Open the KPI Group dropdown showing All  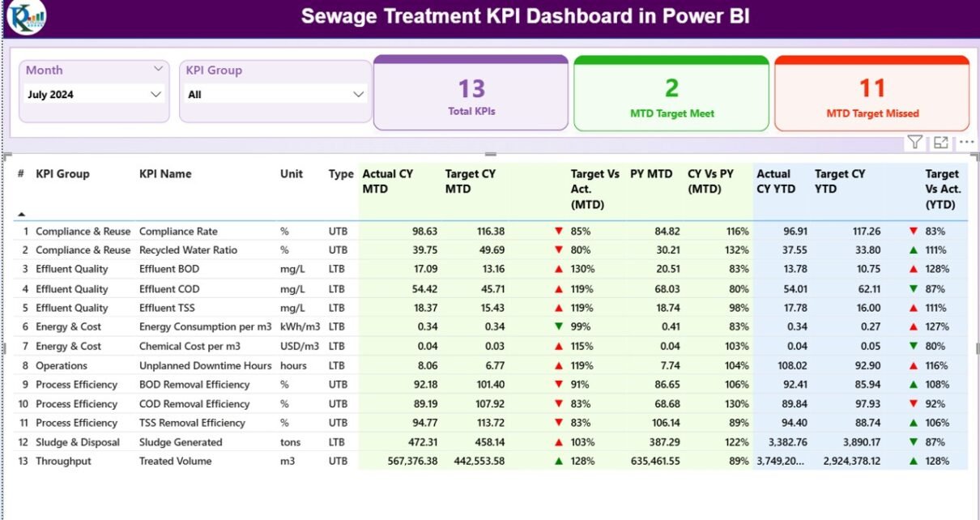point(358,95)
